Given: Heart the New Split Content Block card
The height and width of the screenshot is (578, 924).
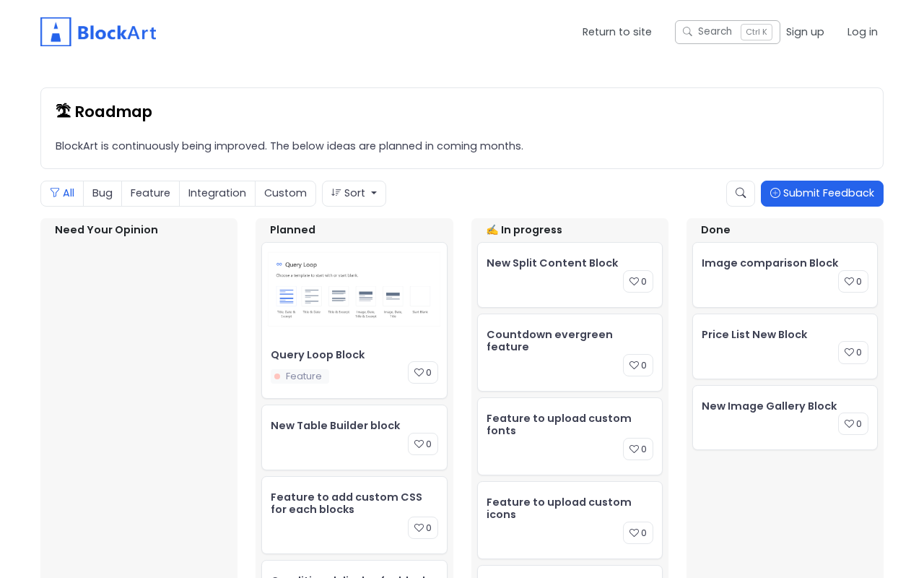Looking at the screenshot, I should coord(638,282).
